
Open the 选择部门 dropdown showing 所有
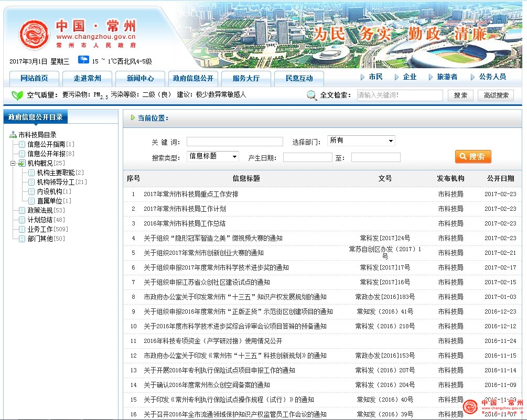(x=361, y=141)
